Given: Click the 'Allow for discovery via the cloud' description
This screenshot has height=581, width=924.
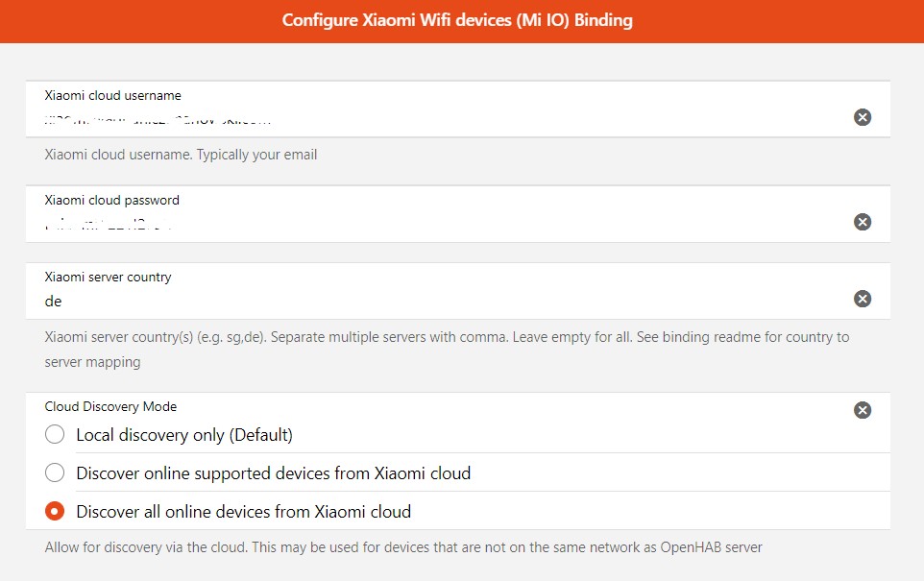Looking at the screenshot, I should (403, 547).
